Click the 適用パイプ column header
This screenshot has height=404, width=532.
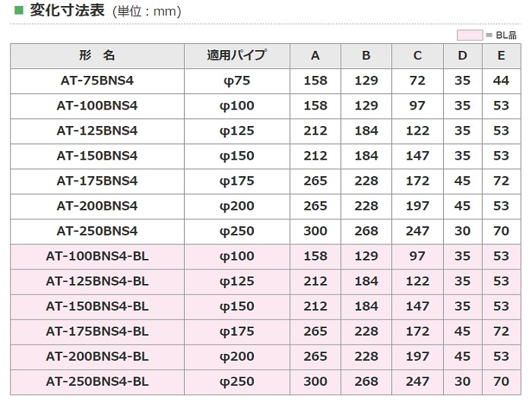click(x=237, y=55)
